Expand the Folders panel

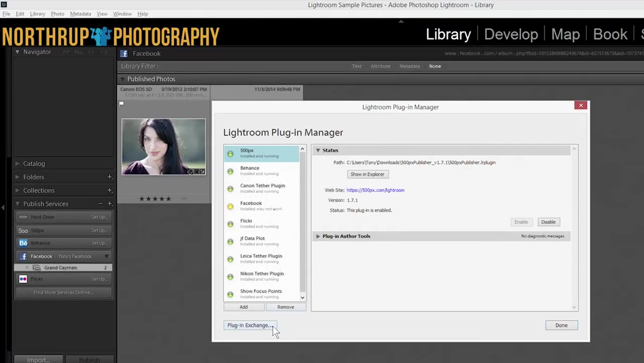coord(17,177)
